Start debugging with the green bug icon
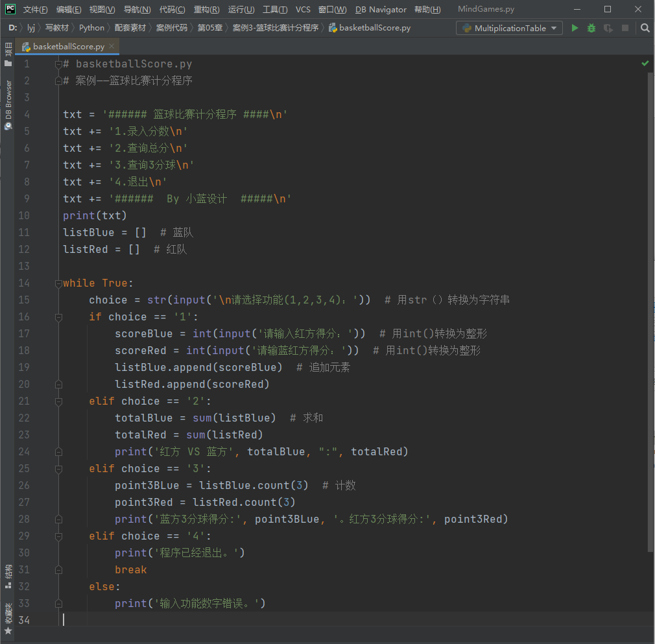 click(591, 28)
